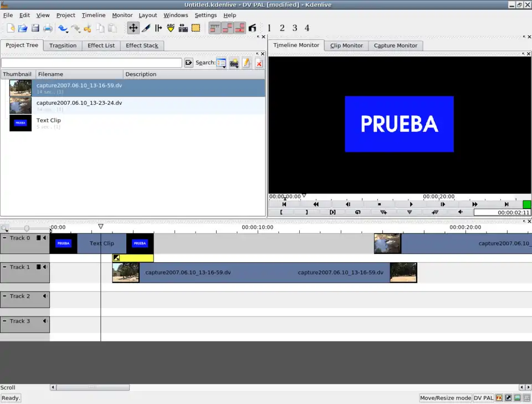Select the Move/Resize tool in the toolbar

click(x=133, y=28)
